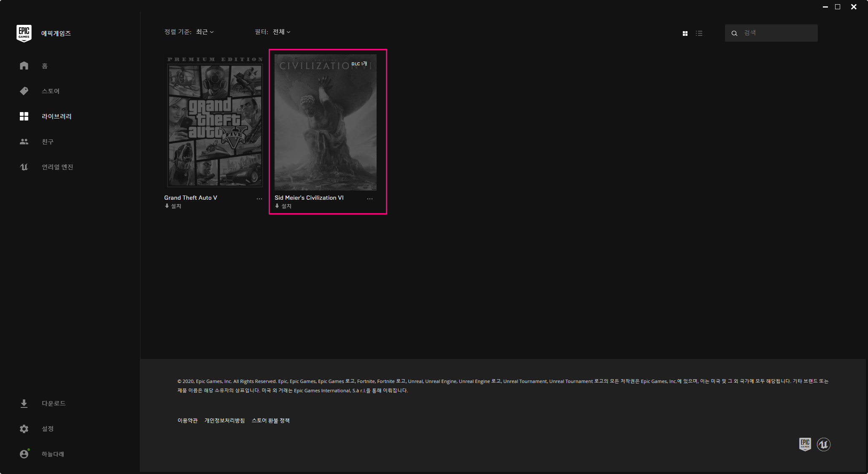
Task: Expand the filter 전체 dropdown
Action: click(x=281, y=32)
